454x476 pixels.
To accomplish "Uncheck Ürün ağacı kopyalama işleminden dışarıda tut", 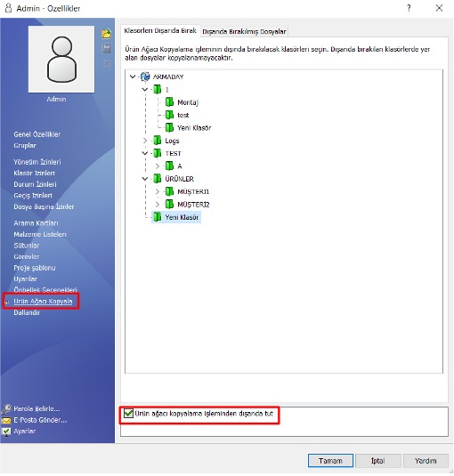I will 128,414.
